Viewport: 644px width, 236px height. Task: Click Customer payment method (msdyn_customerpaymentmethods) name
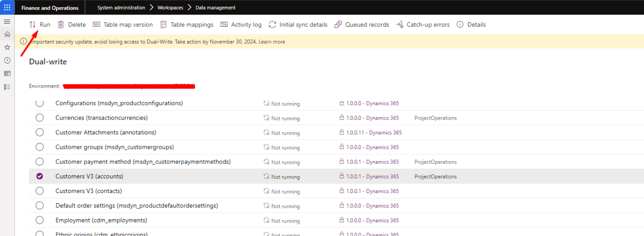tap(143, 162)
